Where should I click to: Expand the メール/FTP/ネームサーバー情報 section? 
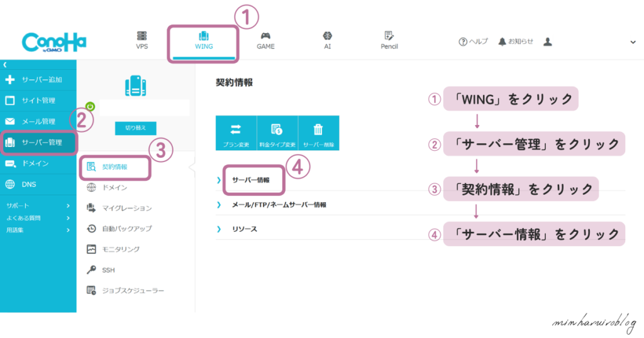(x=279, y=205)
